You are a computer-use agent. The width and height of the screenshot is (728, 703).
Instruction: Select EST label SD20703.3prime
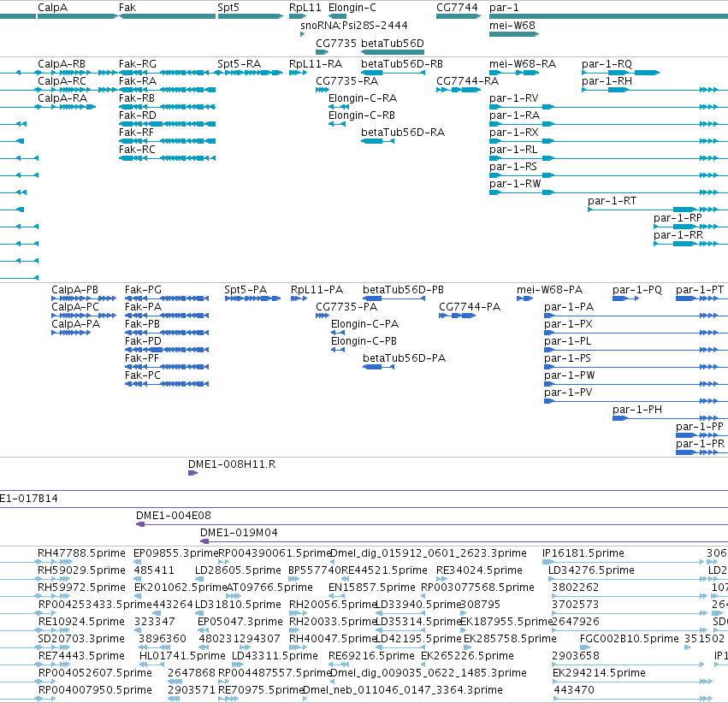[x=81, y=639]
